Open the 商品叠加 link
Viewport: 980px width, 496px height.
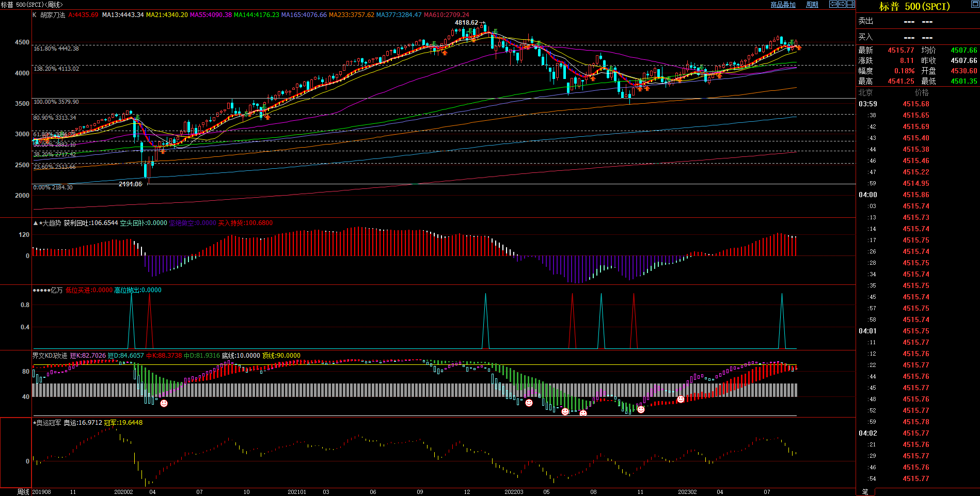783,5
